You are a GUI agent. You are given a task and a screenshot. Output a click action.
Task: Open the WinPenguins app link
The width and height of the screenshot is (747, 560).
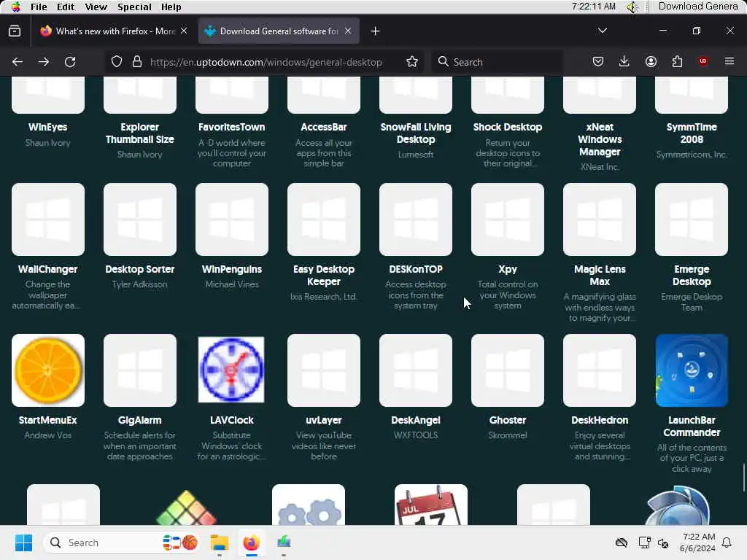232,269
